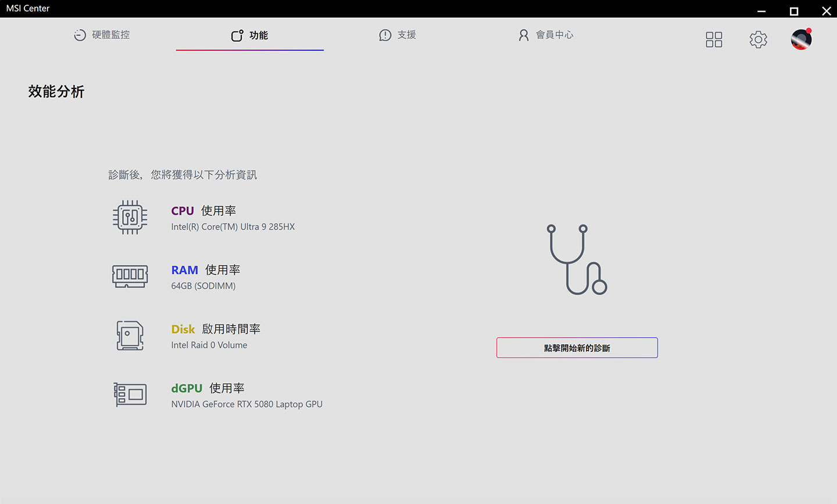
Task: Click the 功能 feature icon
Action: point(237,35)
